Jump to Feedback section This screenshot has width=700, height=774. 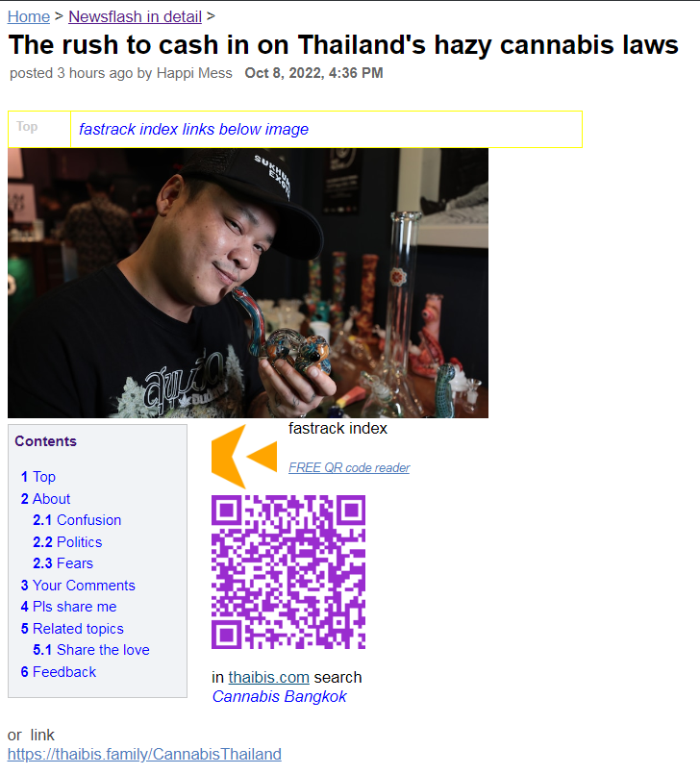[x=59, y=672]
